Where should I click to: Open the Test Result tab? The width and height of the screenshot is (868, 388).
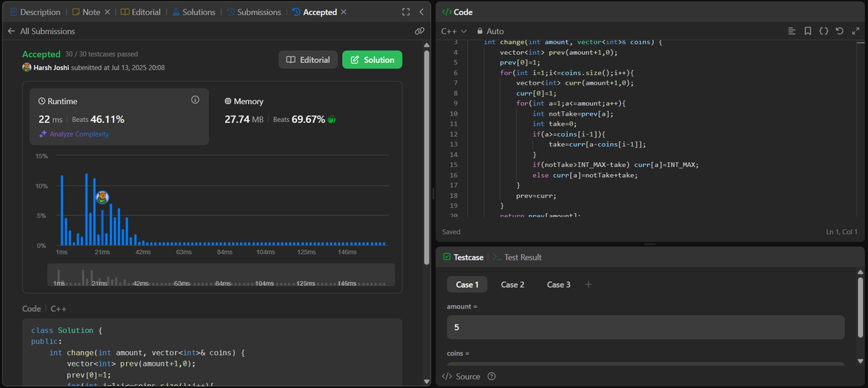[x=517, y=257]
